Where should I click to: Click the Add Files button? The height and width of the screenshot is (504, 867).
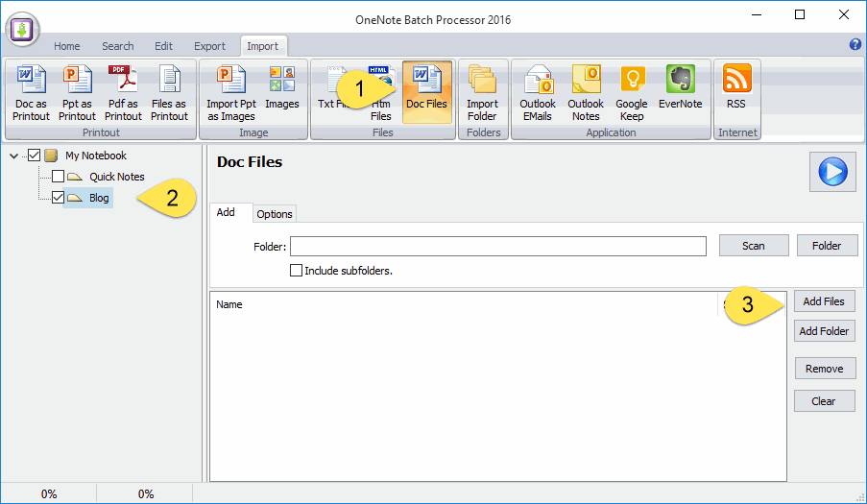pyautogui.click(x=824, y=301)
